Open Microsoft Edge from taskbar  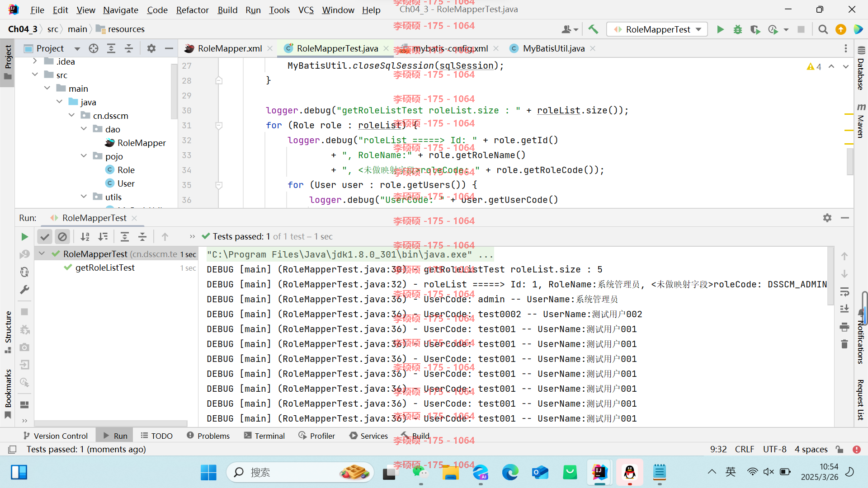(510, 472)
